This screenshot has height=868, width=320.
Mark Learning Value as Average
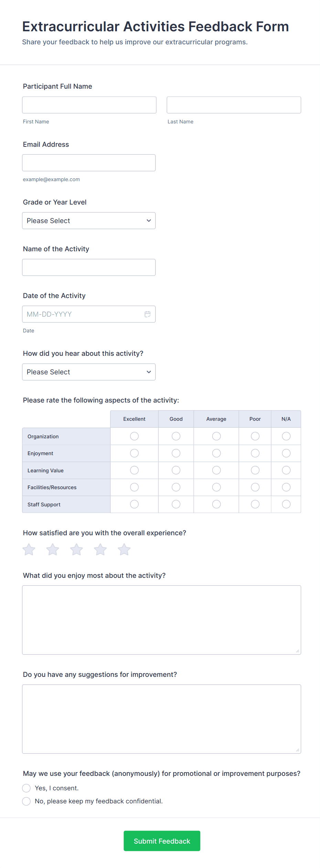pyautogui.click(x=216, y=470)
